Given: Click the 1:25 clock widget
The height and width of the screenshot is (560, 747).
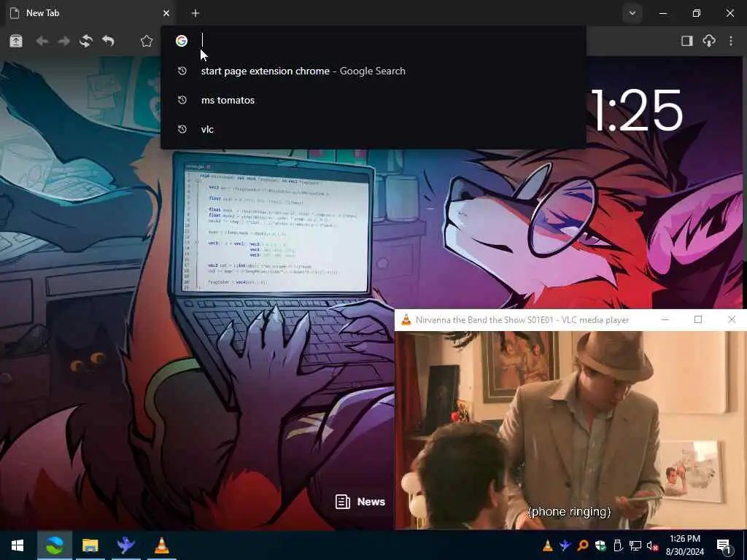Looking at the screenshot, I should (x=637, y=111).
